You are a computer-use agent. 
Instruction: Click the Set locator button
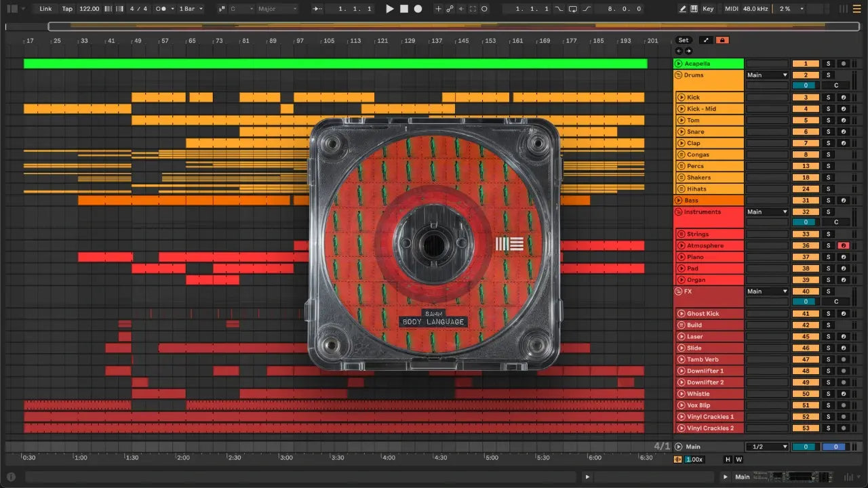(x=683, y=40)
